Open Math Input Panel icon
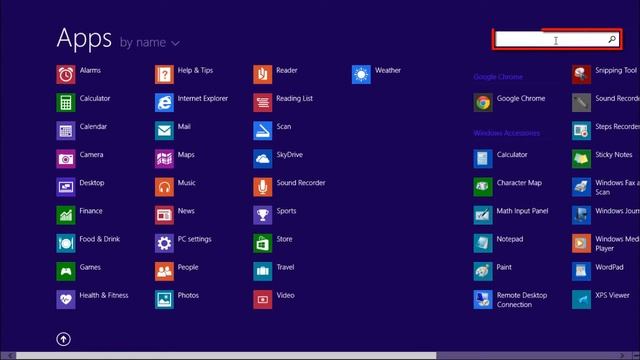 (x=483, y=216)
